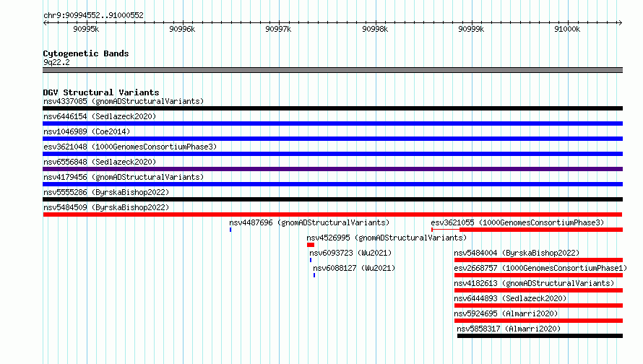Click the blue mark under nsv6088127
The width and height of the screenshot is (643, 364).
click(x=314, y=275)
